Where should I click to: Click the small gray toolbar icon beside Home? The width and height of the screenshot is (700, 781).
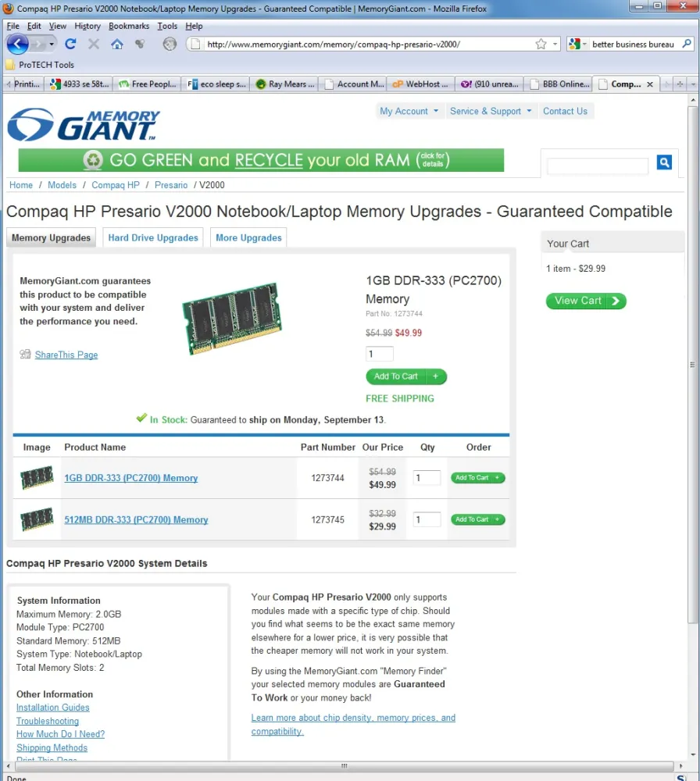coord(140,45)
